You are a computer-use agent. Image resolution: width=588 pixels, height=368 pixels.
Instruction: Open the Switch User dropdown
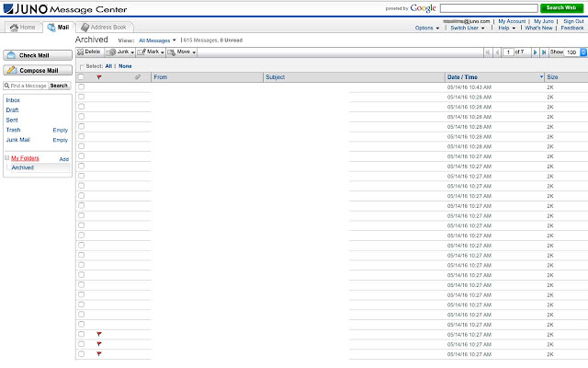coord(468,28)
